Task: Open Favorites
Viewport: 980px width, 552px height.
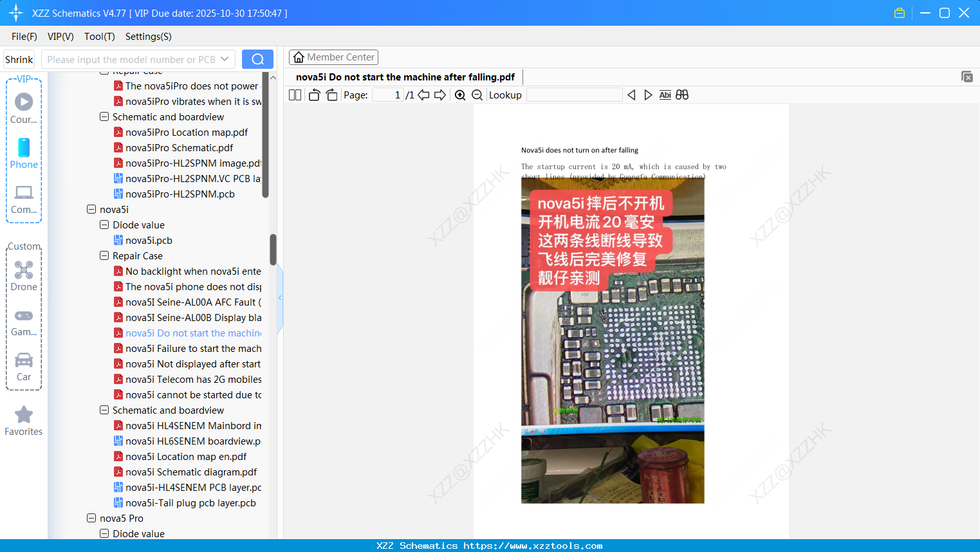Action: click(x=24, y=421)
